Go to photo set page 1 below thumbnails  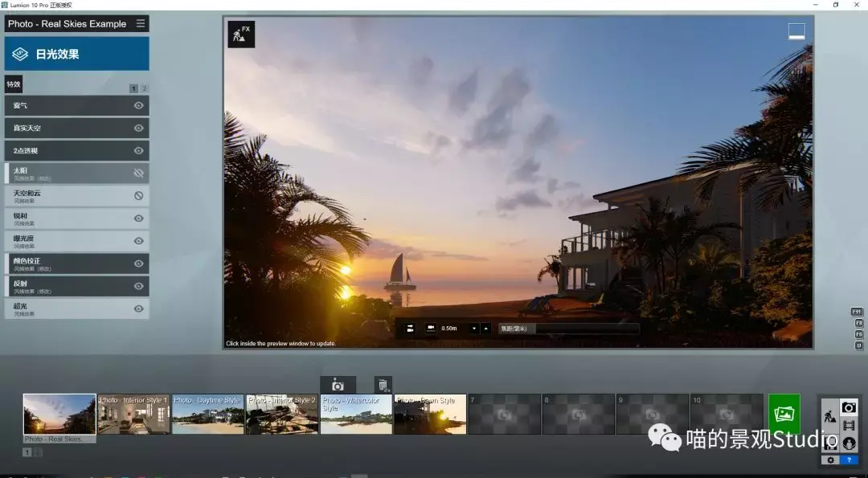tap(27, 452)
